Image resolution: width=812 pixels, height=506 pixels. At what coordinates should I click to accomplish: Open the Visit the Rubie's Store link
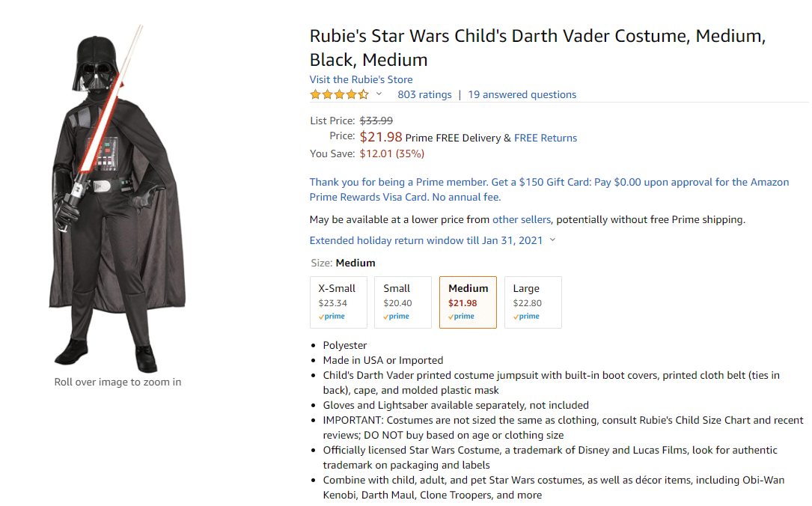click(361, 79)
